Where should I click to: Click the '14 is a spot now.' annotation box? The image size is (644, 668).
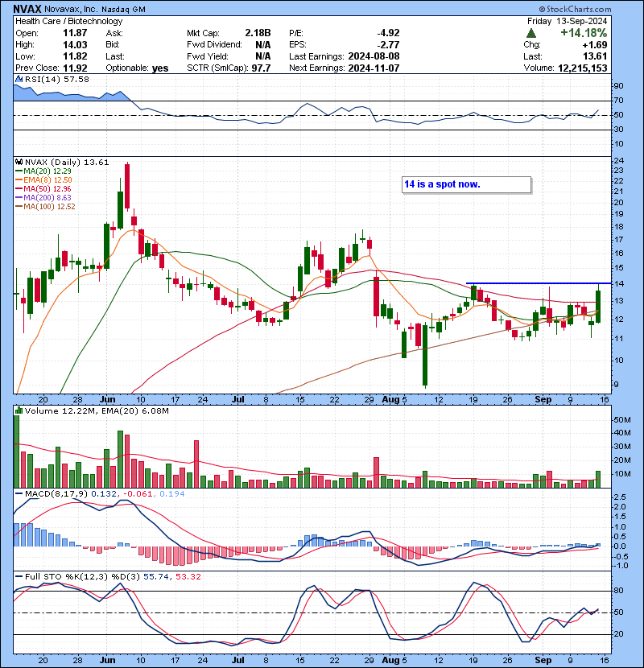point(467,184)
